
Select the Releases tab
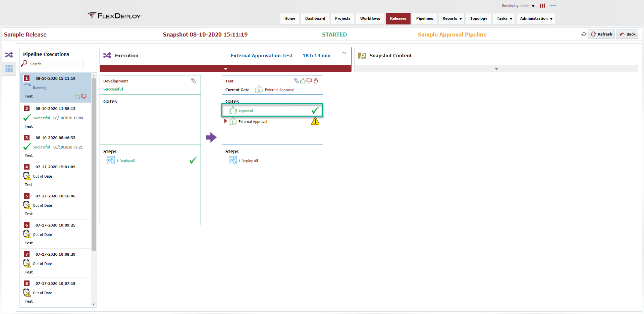coord(398,19)
